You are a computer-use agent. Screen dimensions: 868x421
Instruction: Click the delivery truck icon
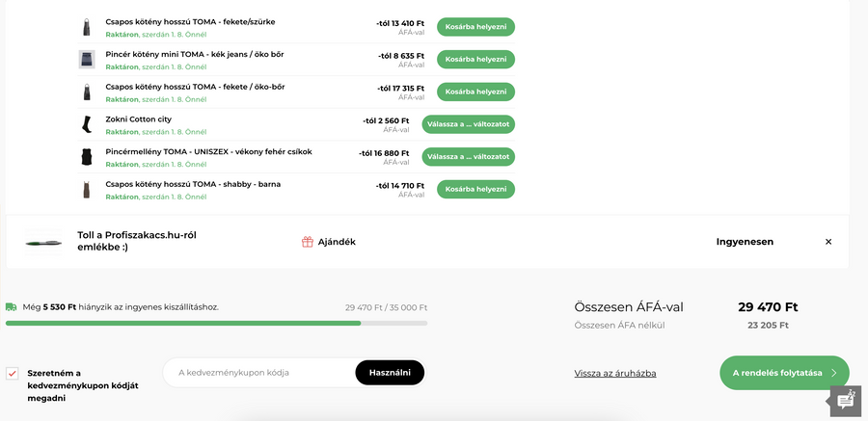pos(12,307)
